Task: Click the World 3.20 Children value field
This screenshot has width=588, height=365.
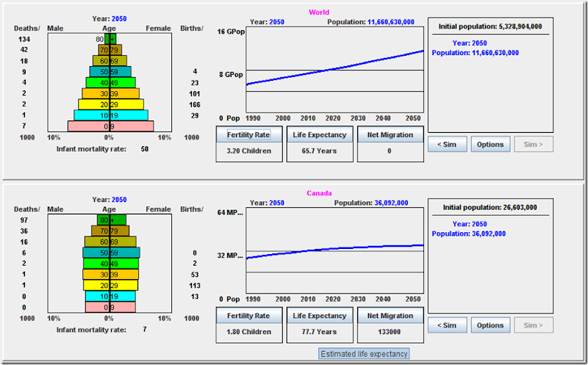Action: point(249,151)
